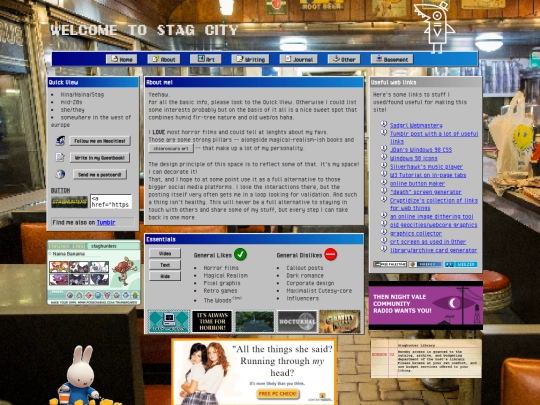Open W3 Tutorial on in-page tabs
Screen dimensions: 540x405
[x=428, y=175]
